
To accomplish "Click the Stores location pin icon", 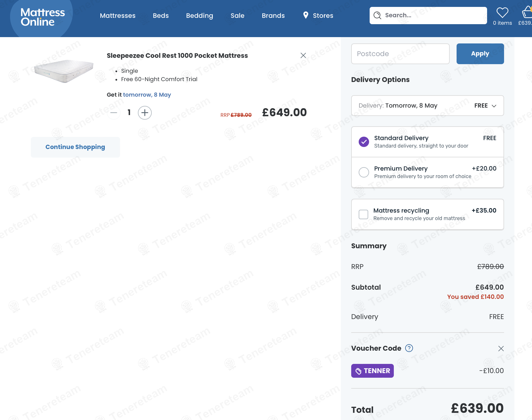I will coord(306,15).
